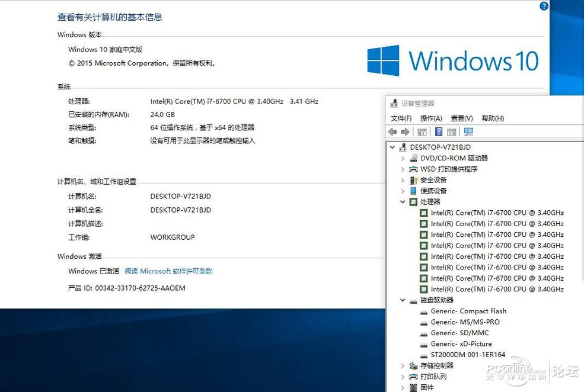The image size is (584, 392).
Task: Expand the 存储控制器 node
Action: tap(403, 366)
